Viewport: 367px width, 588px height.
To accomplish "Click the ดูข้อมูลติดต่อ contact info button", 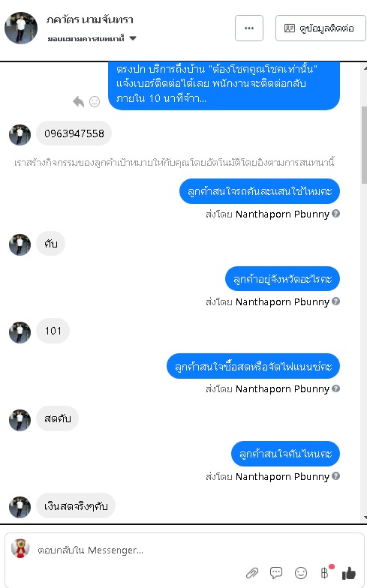I will pos(320,28).
